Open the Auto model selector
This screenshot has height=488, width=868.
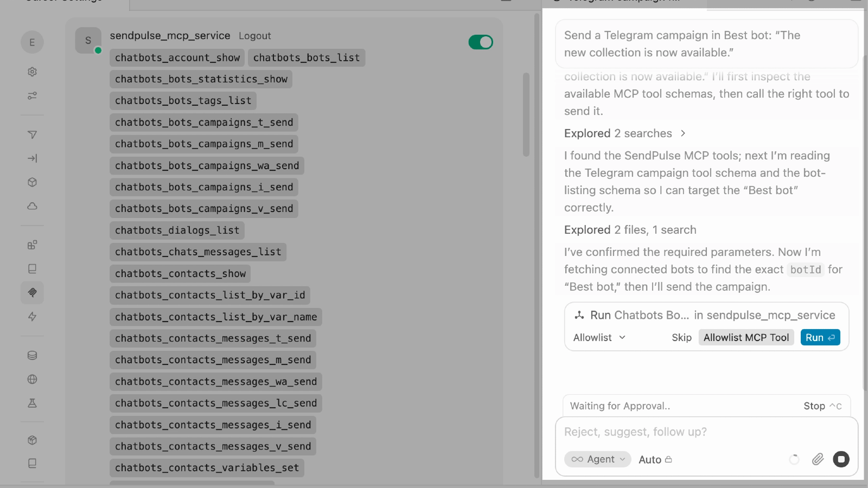pyautogui.click(x=655, y=460)
